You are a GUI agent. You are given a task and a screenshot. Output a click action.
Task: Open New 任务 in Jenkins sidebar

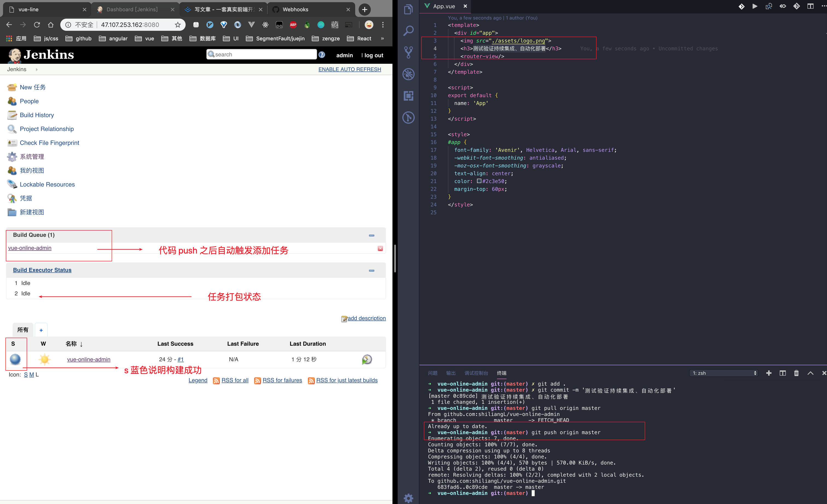tap(33, 87)
